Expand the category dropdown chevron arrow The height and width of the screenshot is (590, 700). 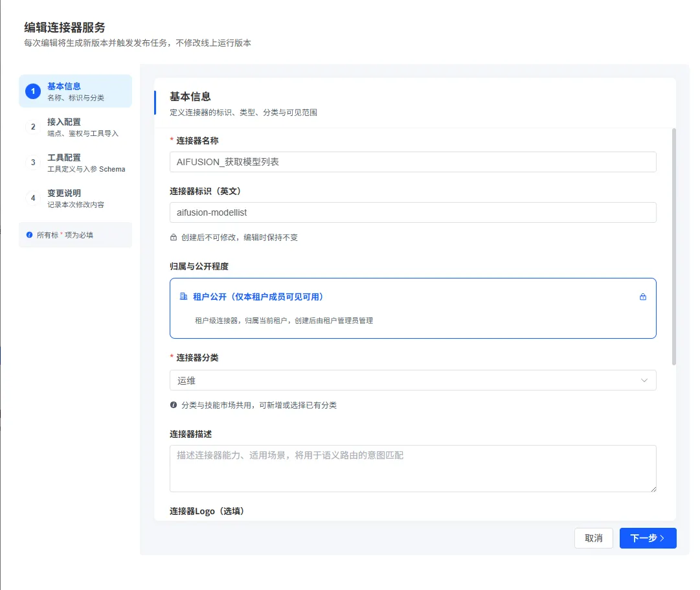pyautogui.click(x=644, y=381)
